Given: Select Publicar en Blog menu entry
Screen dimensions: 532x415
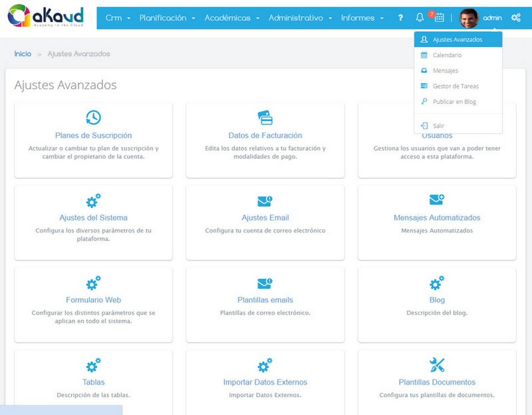Looking at the screenshot, I should pos(454,102).
